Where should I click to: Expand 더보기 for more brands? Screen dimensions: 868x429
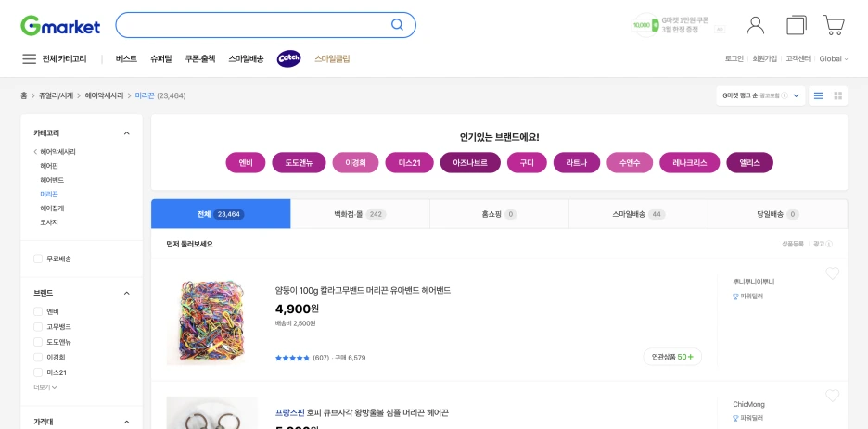(x=45, y=387)
